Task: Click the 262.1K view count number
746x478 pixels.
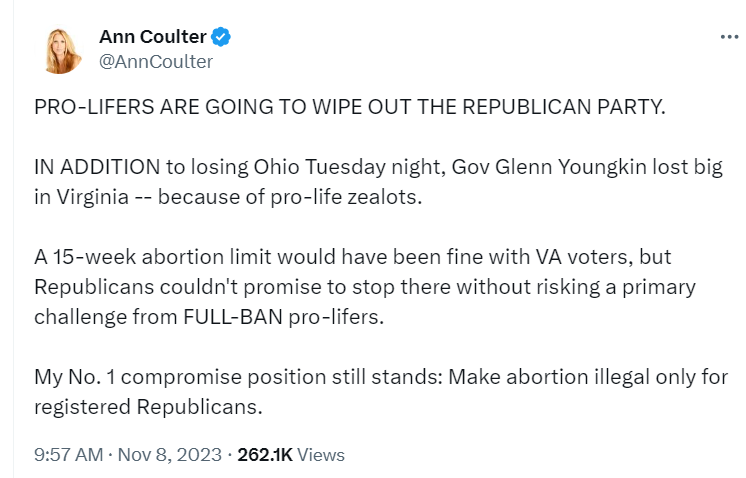Action: pyautogui.click(x=265, y=455)
